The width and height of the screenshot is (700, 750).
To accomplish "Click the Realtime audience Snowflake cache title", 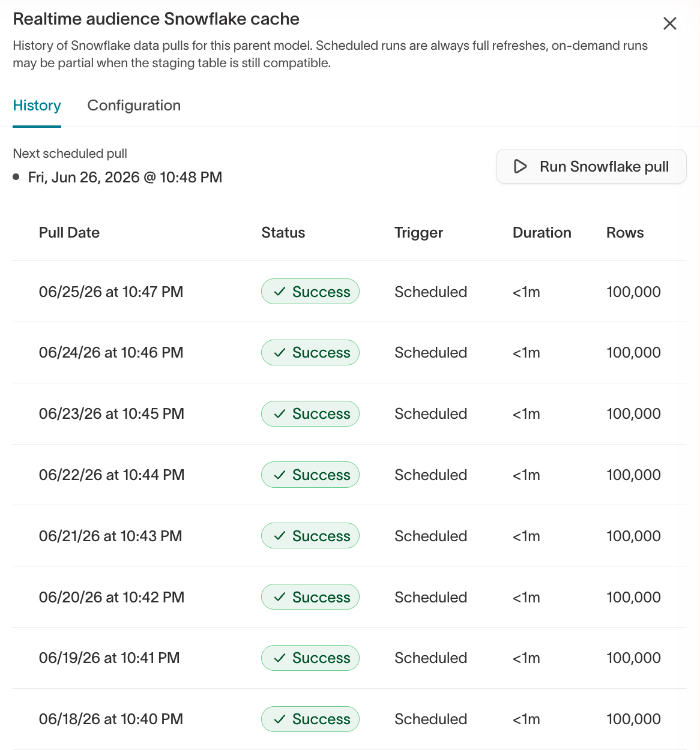I will 156,19.
